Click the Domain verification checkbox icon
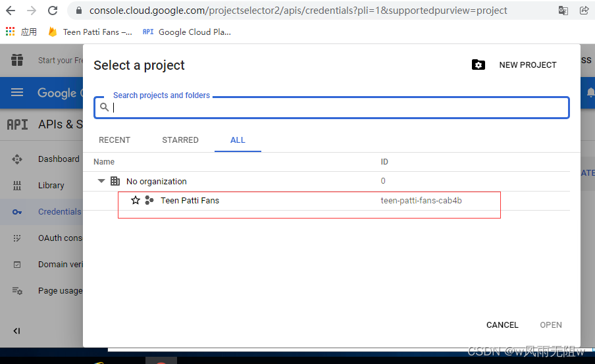This screenshot has width=595, height=364. pyautogui.click(x=17, y=265)
